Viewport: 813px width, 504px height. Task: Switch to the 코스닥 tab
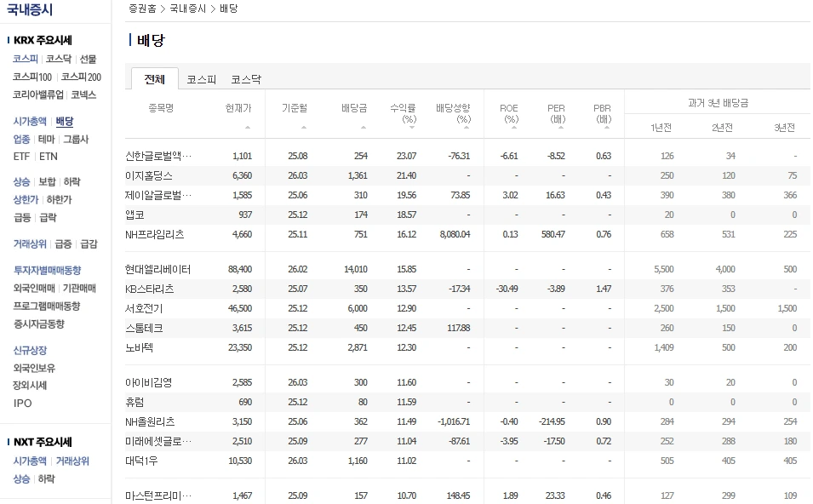coord(246,79)
